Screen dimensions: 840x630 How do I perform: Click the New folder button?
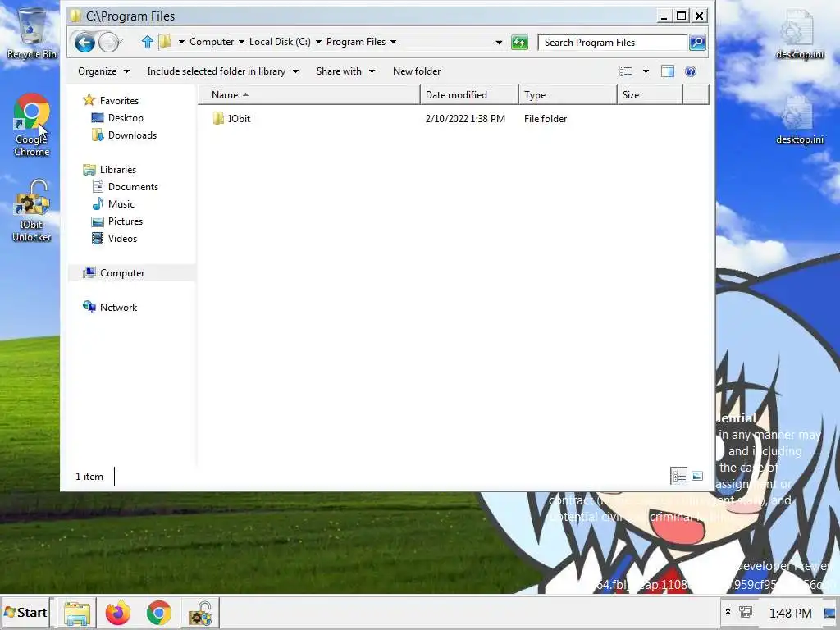pos(417,71)
